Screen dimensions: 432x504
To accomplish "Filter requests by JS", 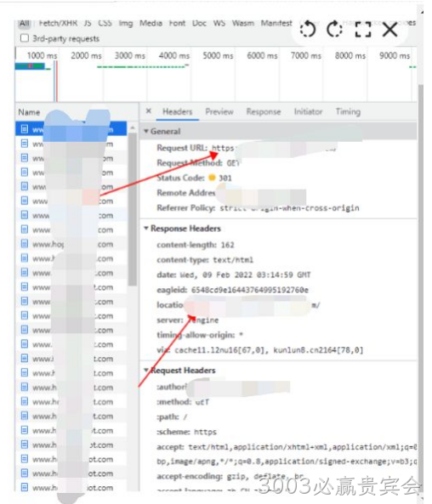I will point(88,23).
